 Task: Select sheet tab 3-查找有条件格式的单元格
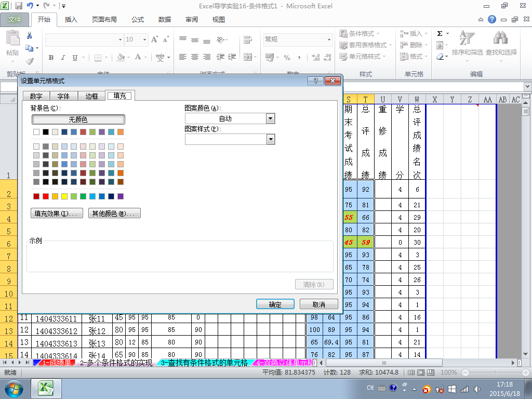click(x=204, y=363)
